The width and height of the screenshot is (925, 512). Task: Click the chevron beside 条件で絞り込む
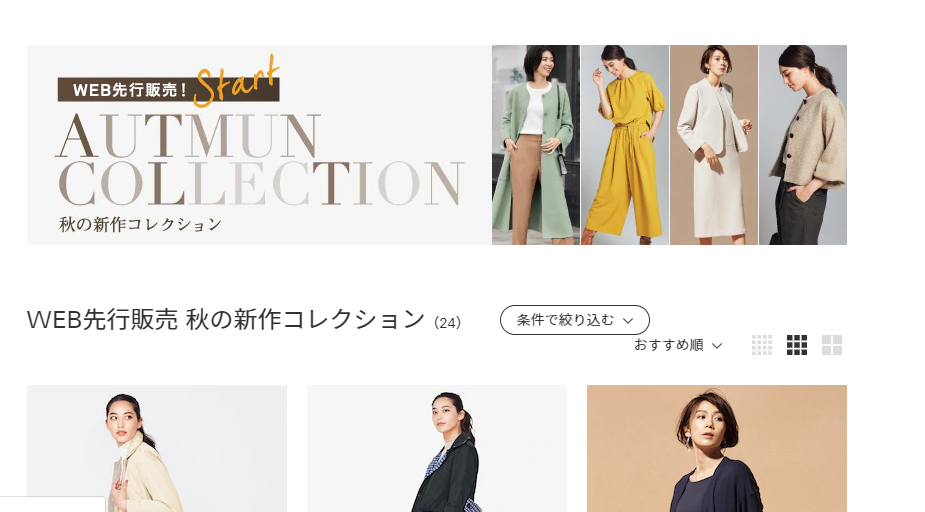(628, 320)
